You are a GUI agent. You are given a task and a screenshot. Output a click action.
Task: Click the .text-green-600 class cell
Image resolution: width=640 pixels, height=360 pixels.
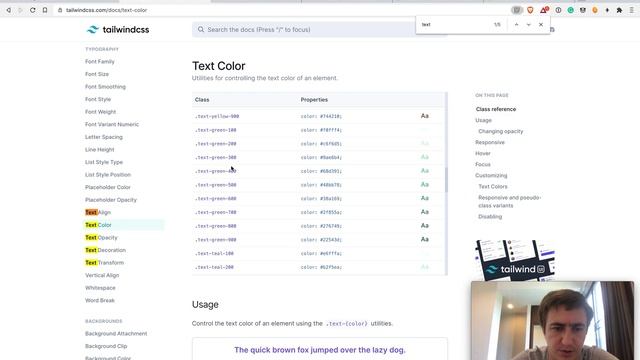pos(216,199)
